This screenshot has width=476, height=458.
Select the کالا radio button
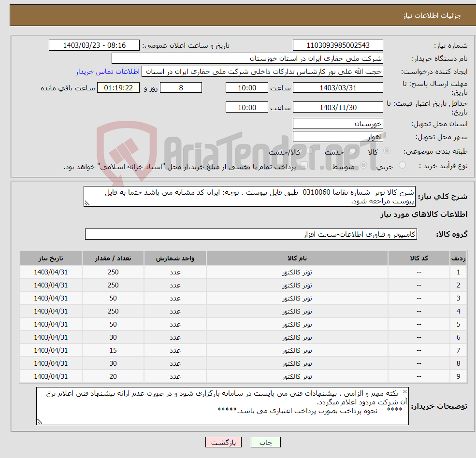pos(387,151)
